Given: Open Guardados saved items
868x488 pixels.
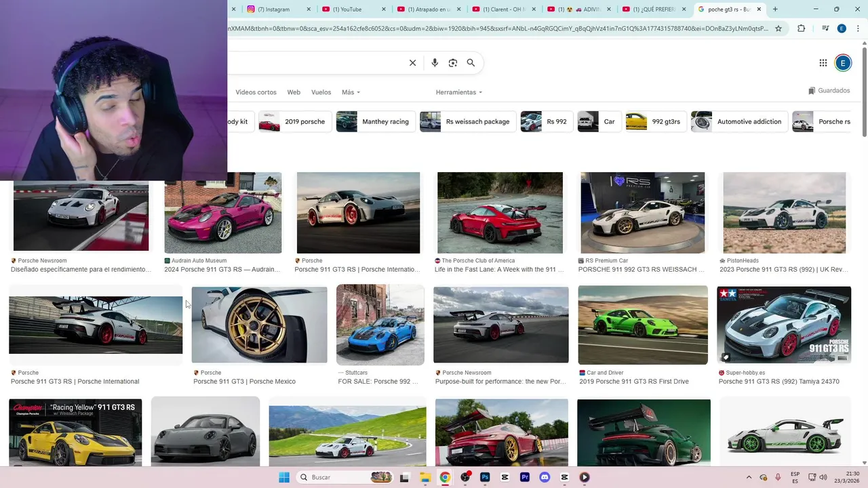Looking at the screenshot, I should pos(829,91).
